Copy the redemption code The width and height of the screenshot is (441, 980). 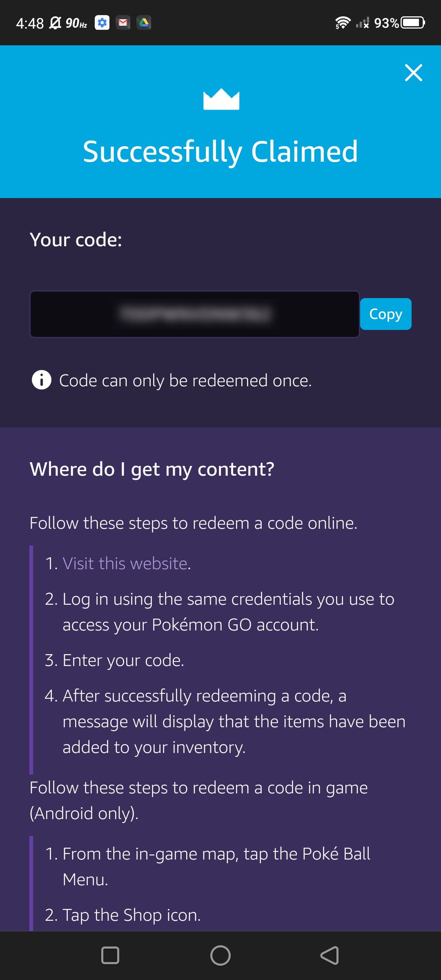click(386, 314)
